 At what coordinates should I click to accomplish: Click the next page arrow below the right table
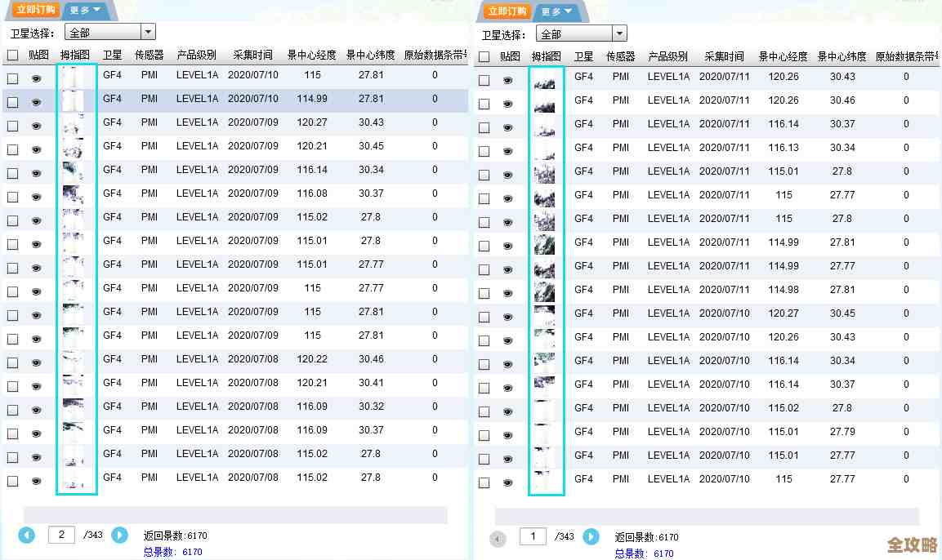[x=591, y=537]
